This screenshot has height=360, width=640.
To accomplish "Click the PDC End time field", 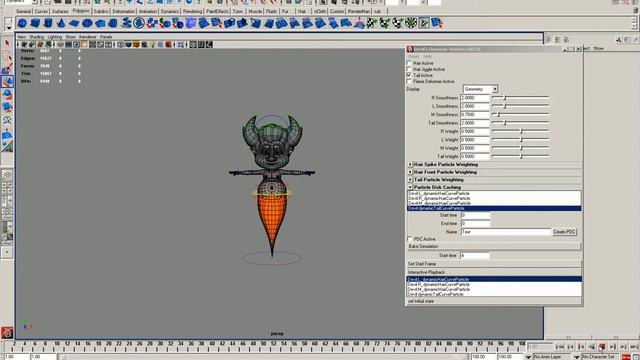I will click(475, 224).
